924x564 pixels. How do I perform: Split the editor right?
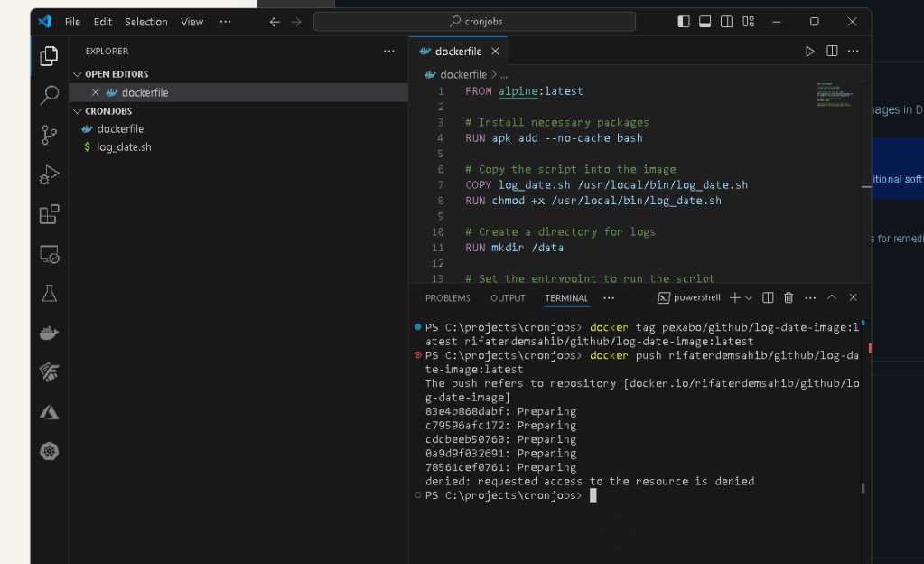coord(832,52)
